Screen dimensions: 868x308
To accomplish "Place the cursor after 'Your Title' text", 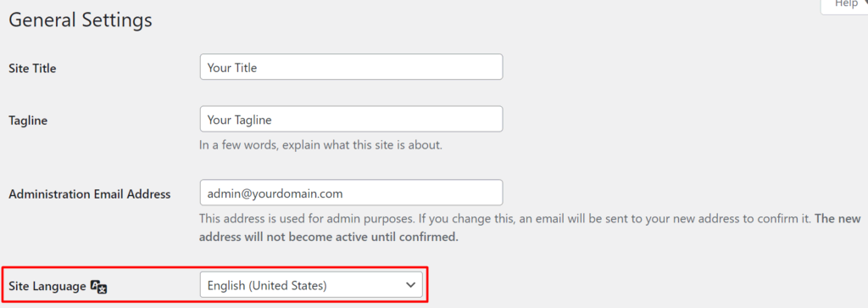I will (258, 68).
